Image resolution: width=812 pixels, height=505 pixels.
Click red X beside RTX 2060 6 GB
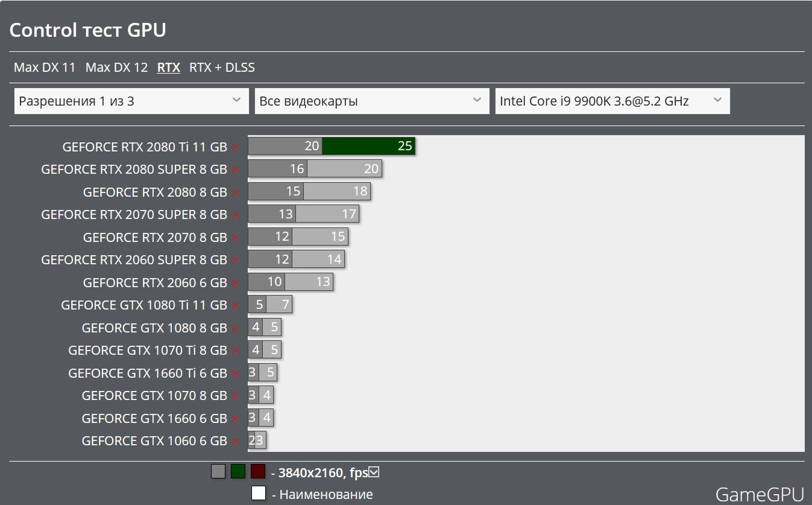pyautogui.click(x=235, y=283)
